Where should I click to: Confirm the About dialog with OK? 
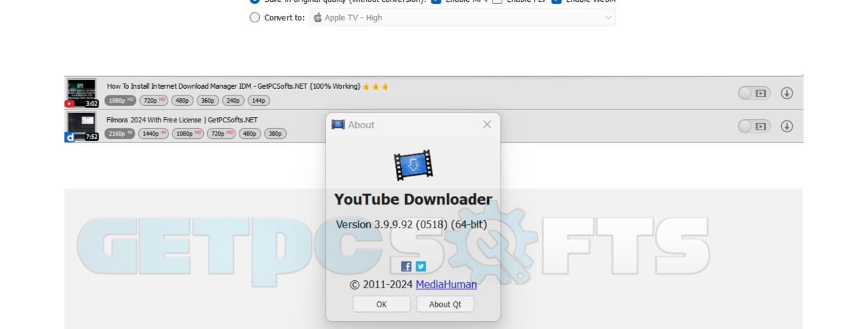pos(381,304)
